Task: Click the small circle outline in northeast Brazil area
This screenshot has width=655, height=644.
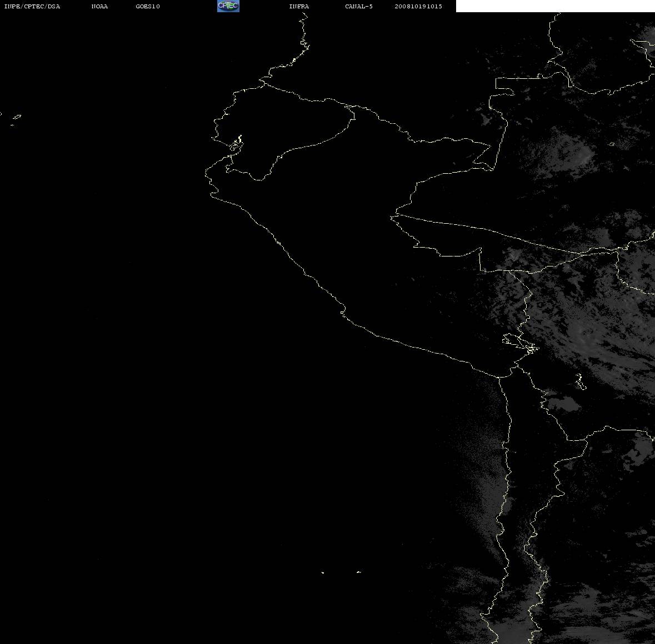Action: point(612,144)
